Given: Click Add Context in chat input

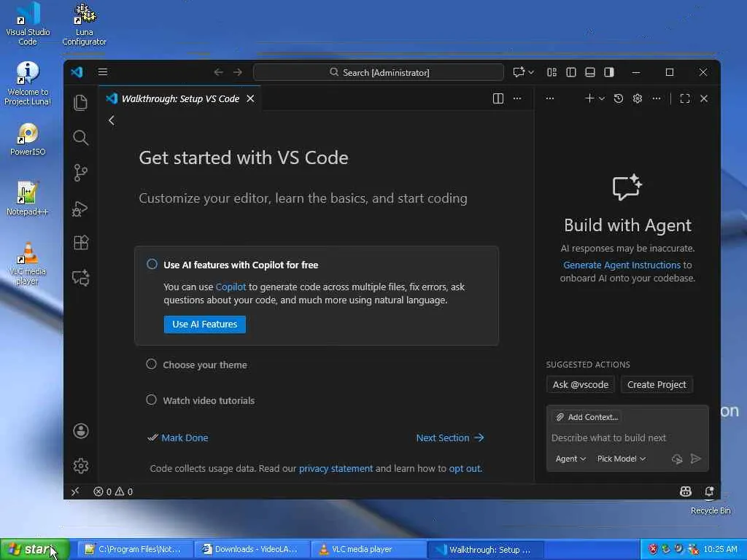Looking at the screenshot, I should (x=587, y=417).
